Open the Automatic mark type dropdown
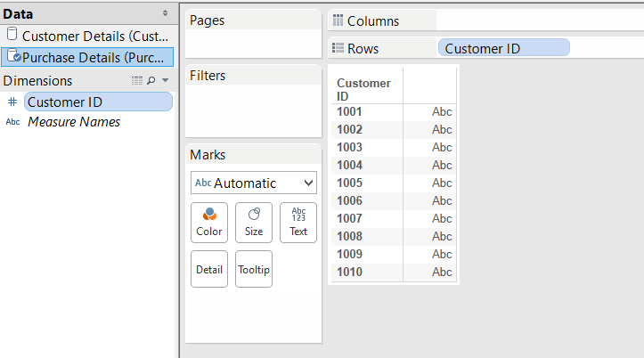 click(254, 183)
